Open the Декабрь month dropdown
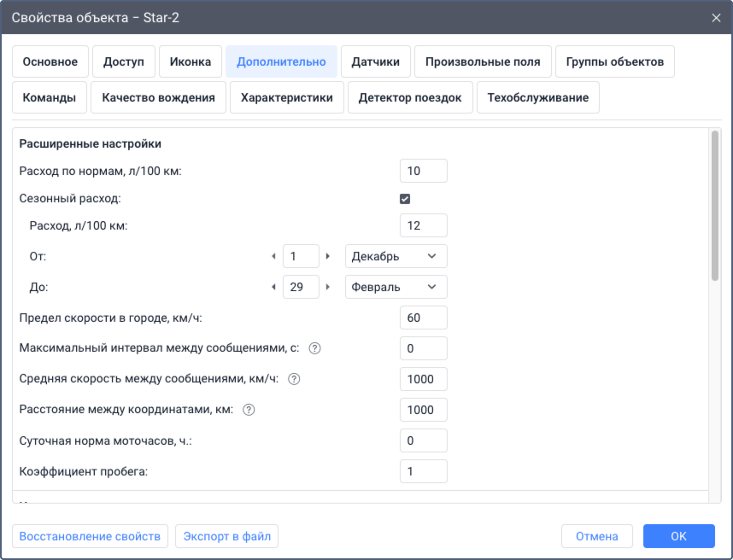 coord(396,256)
